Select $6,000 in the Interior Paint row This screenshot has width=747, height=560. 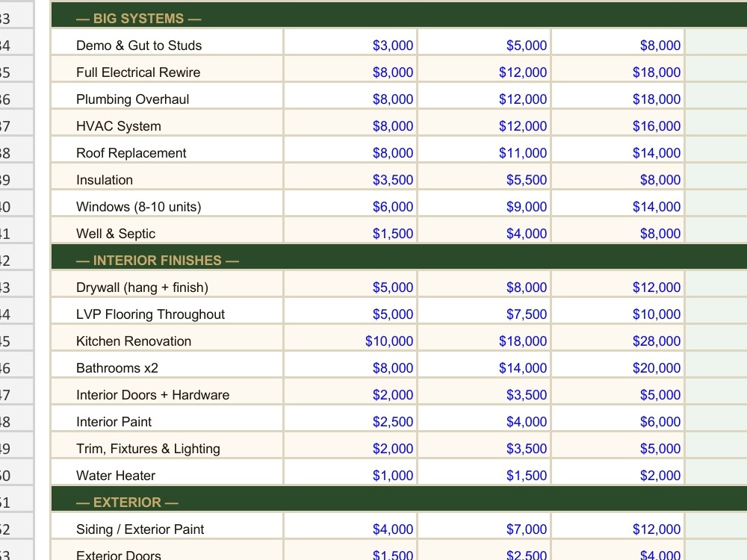pos(619,419)
